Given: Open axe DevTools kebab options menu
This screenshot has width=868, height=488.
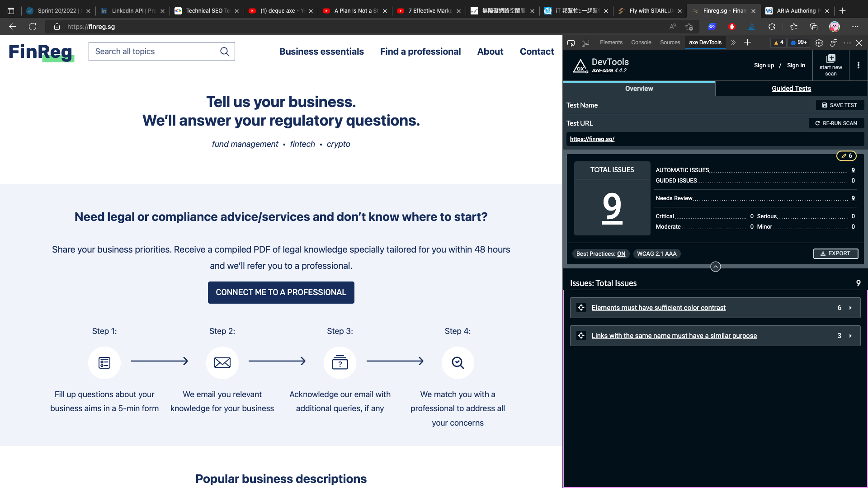Looking at the screenshot, I should (x=858, y=66).
